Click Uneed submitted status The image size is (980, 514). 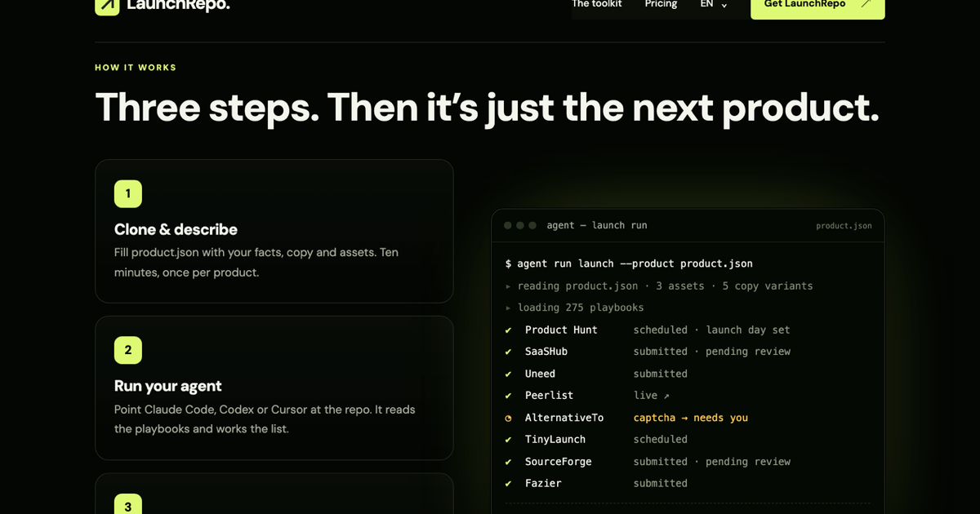(661, 374)
